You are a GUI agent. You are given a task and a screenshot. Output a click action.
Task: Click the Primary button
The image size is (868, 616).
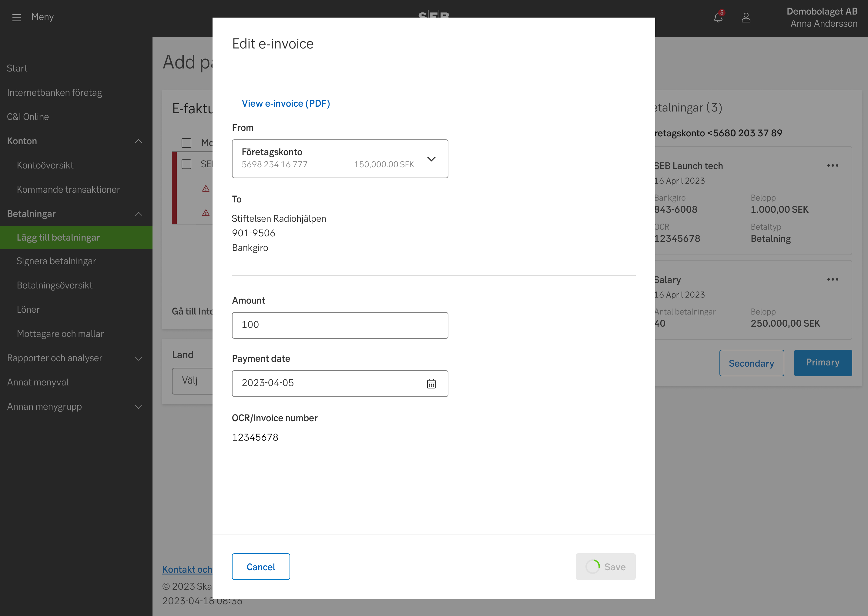tap(823, 363)
